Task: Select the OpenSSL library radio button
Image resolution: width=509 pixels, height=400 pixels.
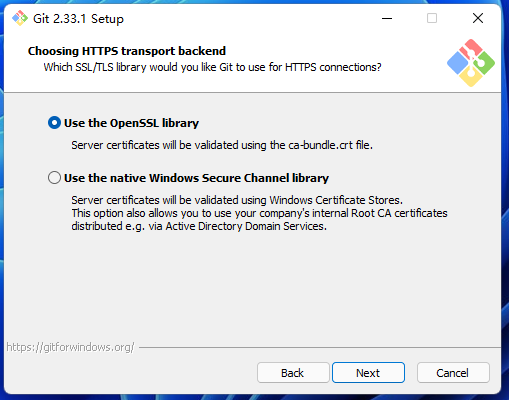Action: (54, 123)
